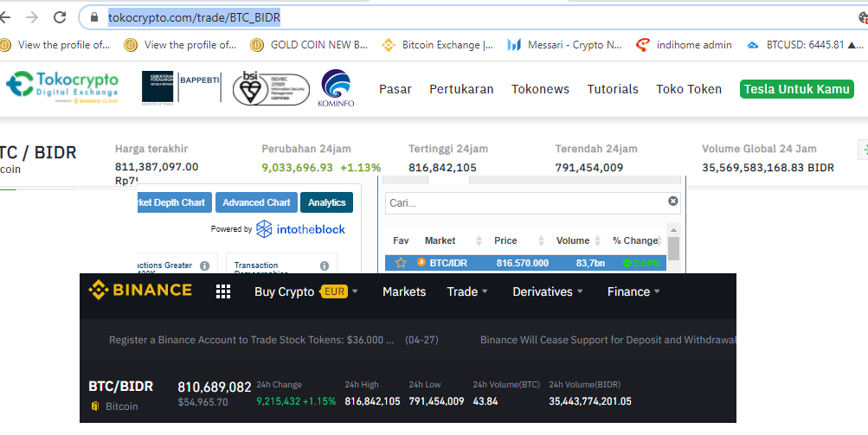This screenshot has width=868, height=435.
Task: Open the Toko Token menu item
Action: (689, 89)
